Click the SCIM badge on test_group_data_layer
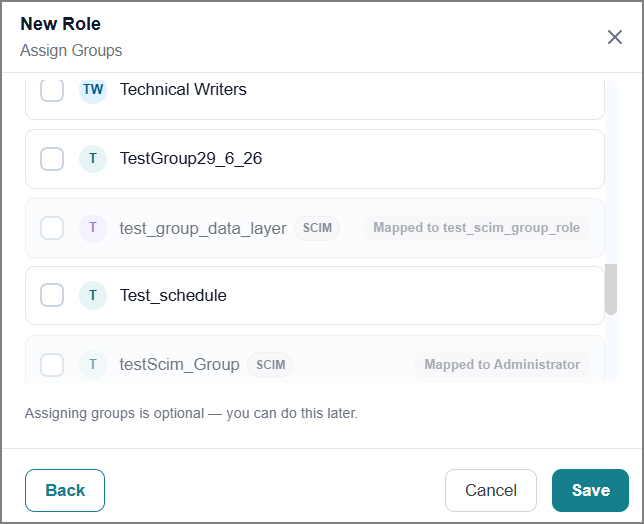 click(x=317, y=228)
